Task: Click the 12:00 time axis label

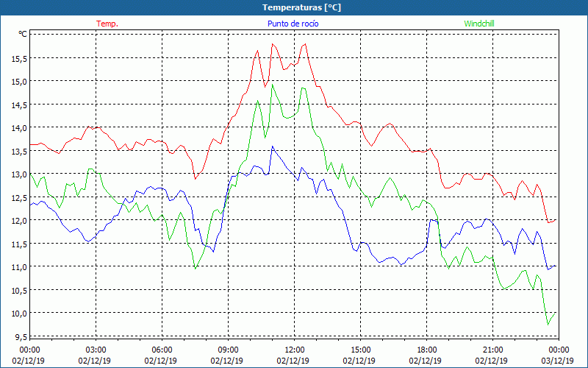Action: point(295,350)
